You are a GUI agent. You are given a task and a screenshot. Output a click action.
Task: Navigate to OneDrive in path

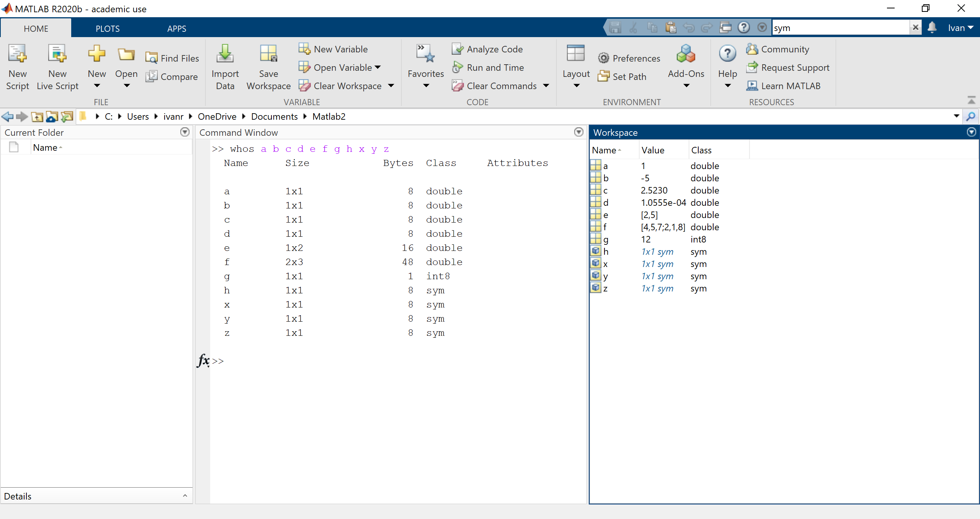pyautogui.click(x=217, y=117)
